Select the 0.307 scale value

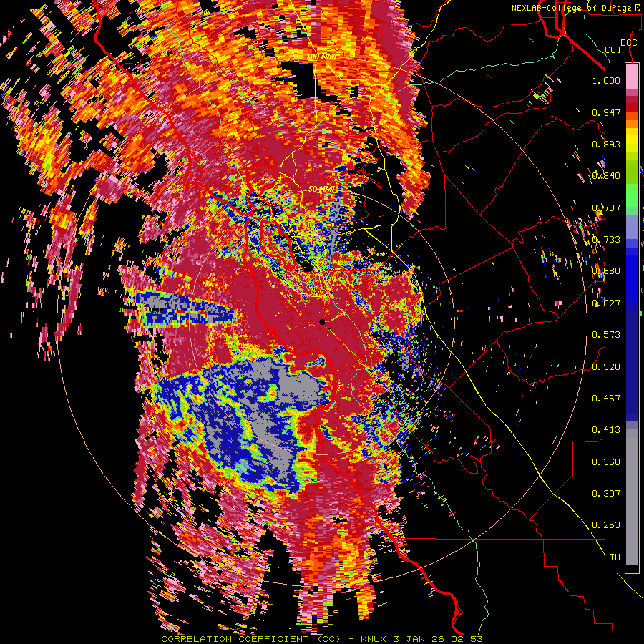click(606, 494)
